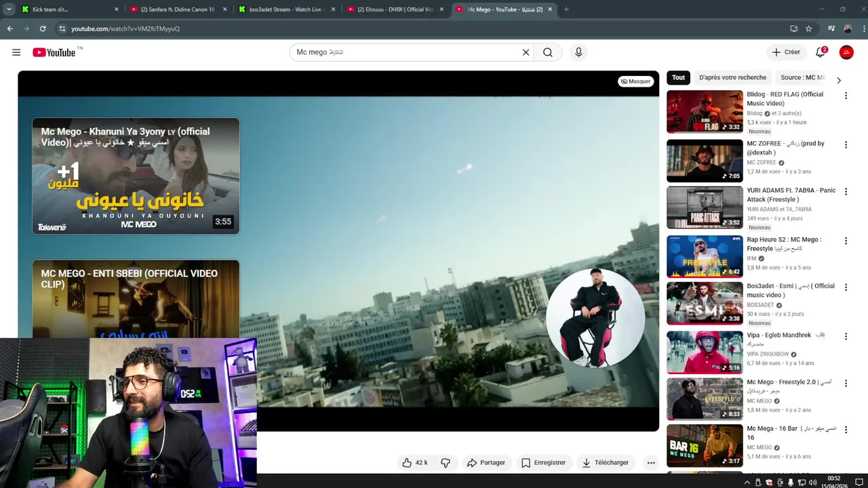868x488 pixels.
Task: Open the Créer button
Action: click(787, 52)
